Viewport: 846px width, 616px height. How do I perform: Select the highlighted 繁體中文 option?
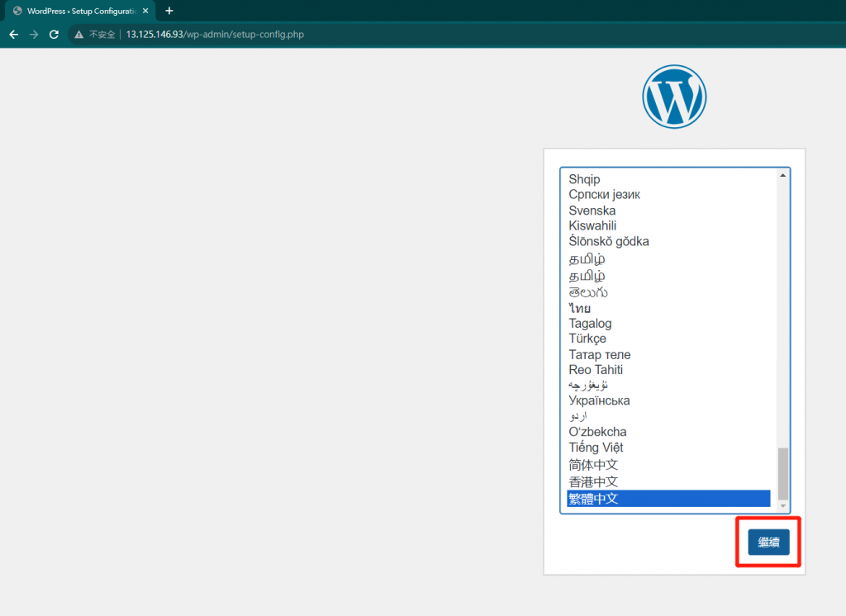[668, 499]
